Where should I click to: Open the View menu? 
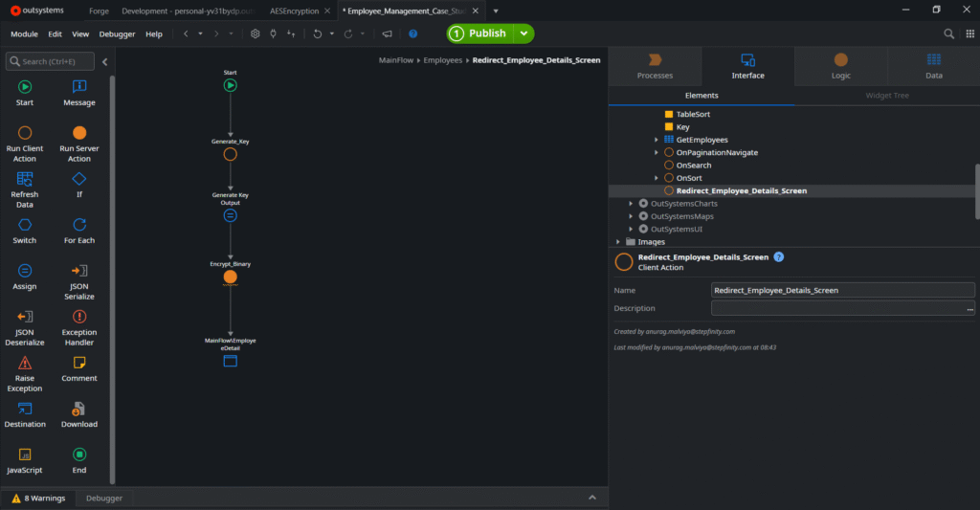tap(80, 33)
